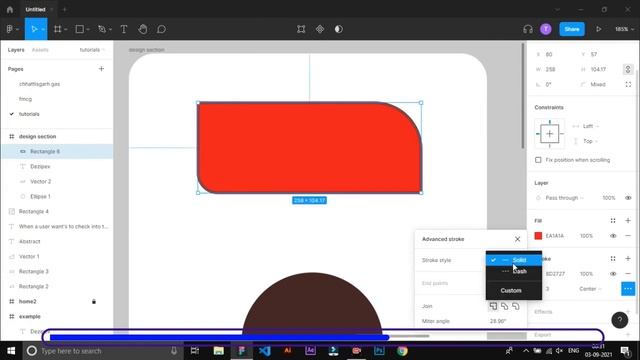Click independent corners icon
Screen dimensions: 640x360
tap(628, 84)
